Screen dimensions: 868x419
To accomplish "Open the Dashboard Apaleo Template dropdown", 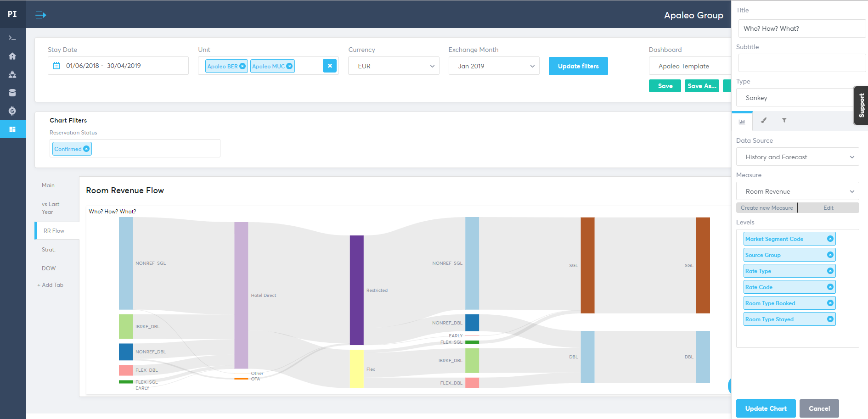I will tap(690, 66).
